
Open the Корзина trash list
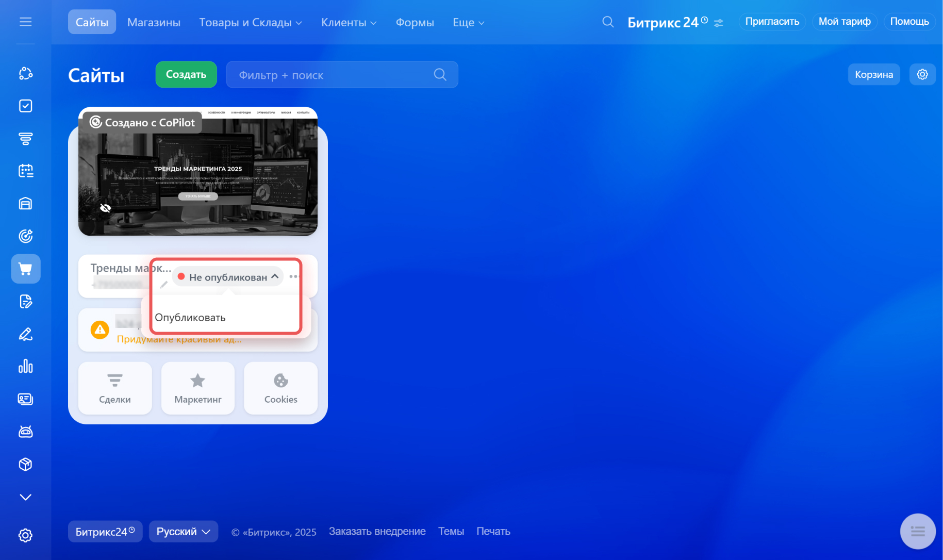(x=874, y=74)
